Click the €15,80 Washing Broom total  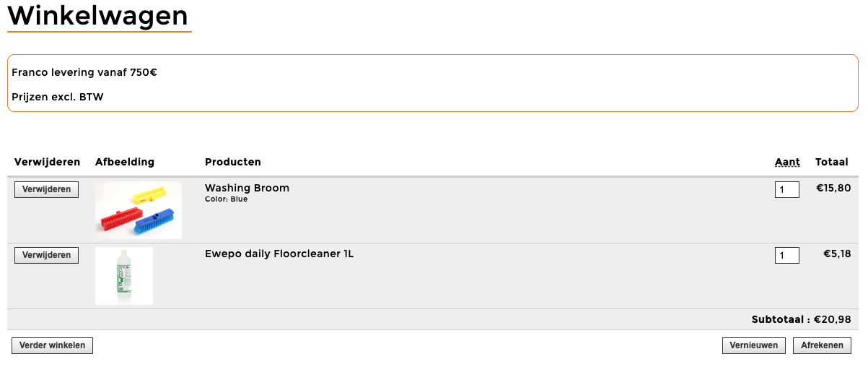click(x=833, y=188)
